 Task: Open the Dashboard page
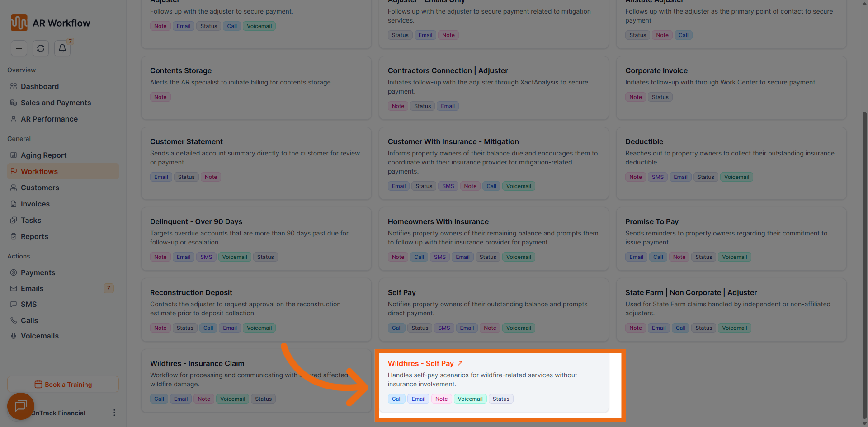(40, 86)
